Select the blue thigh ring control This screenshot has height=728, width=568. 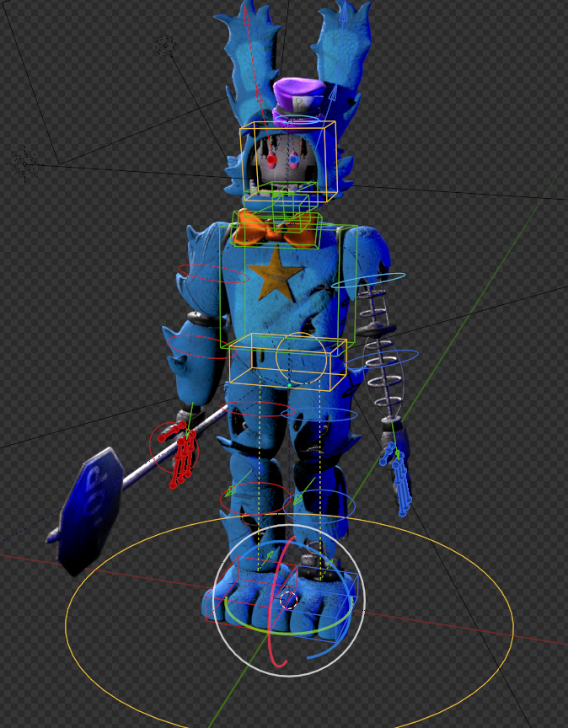pos(319,415)
